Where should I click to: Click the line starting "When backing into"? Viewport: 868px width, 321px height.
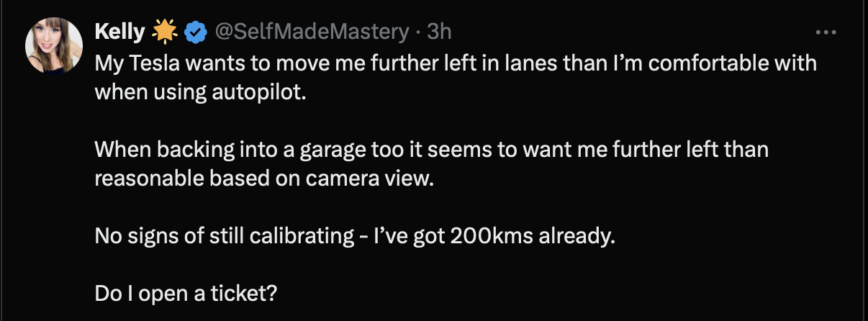pos(431,150)
